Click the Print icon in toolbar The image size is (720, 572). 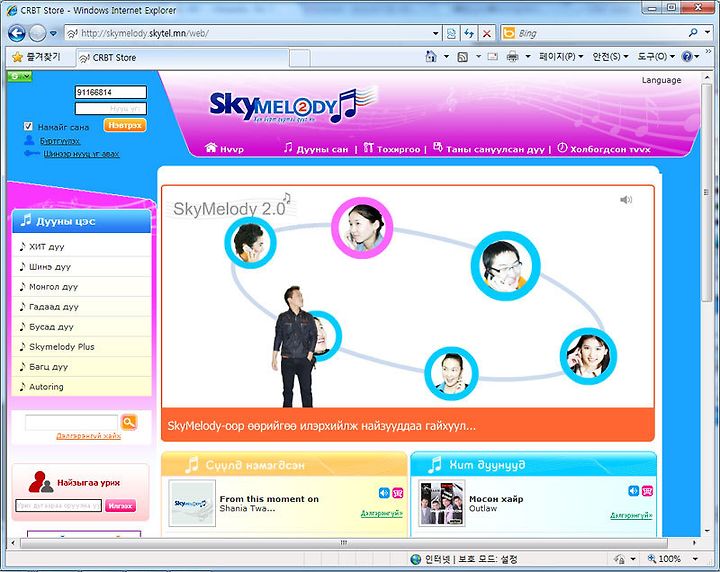click(512, 57)
